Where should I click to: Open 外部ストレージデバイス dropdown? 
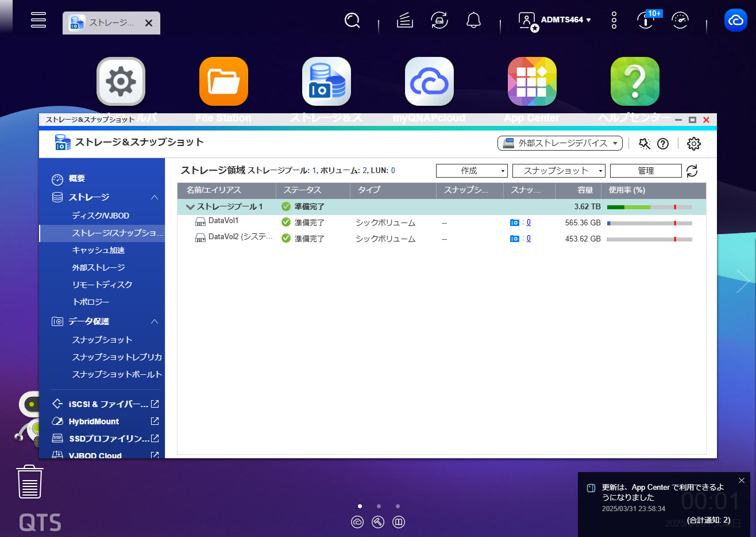(560, 143)
